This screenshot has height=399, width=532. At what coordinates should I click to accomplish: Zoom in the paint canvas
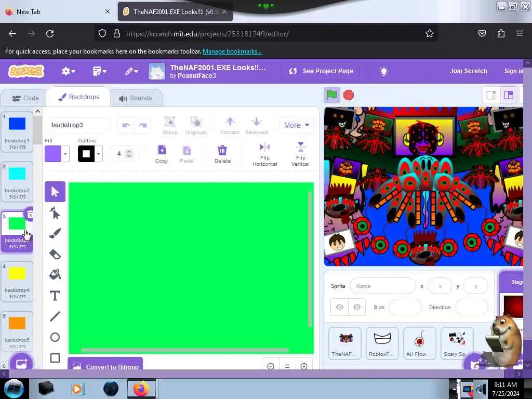[x=304, y=366]
